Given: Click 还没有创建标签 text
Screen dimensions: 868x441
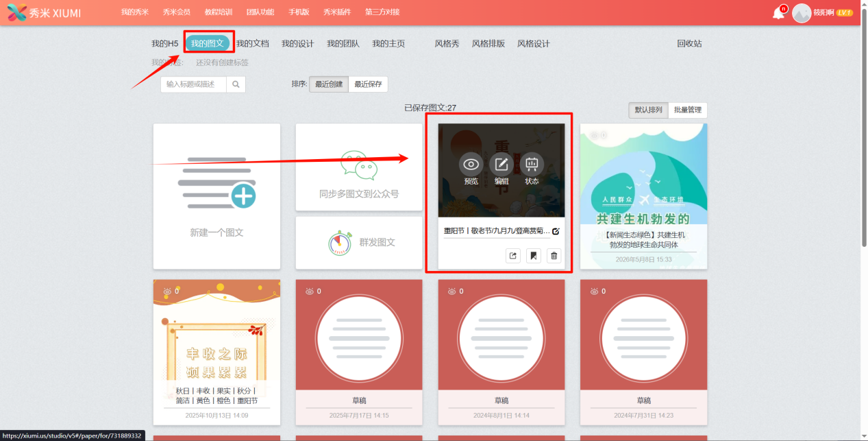Looking at the screenshot, I should click(222, 62).
